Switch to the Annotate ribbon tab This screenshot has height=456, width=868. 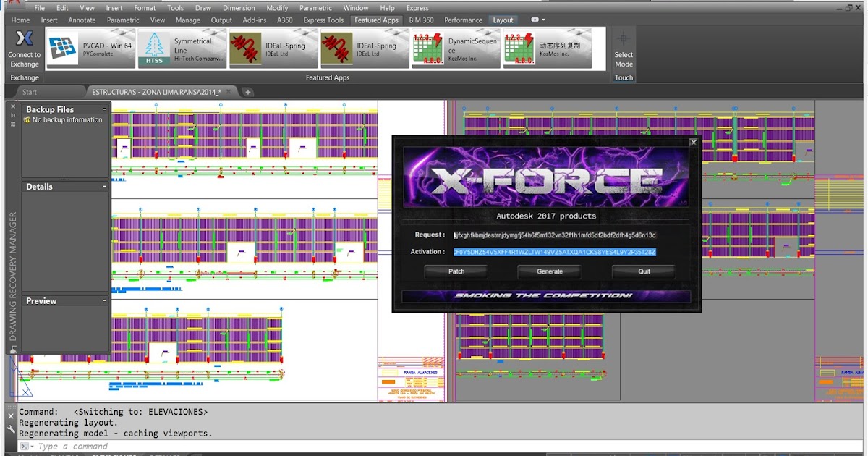[x=82, y=20]
